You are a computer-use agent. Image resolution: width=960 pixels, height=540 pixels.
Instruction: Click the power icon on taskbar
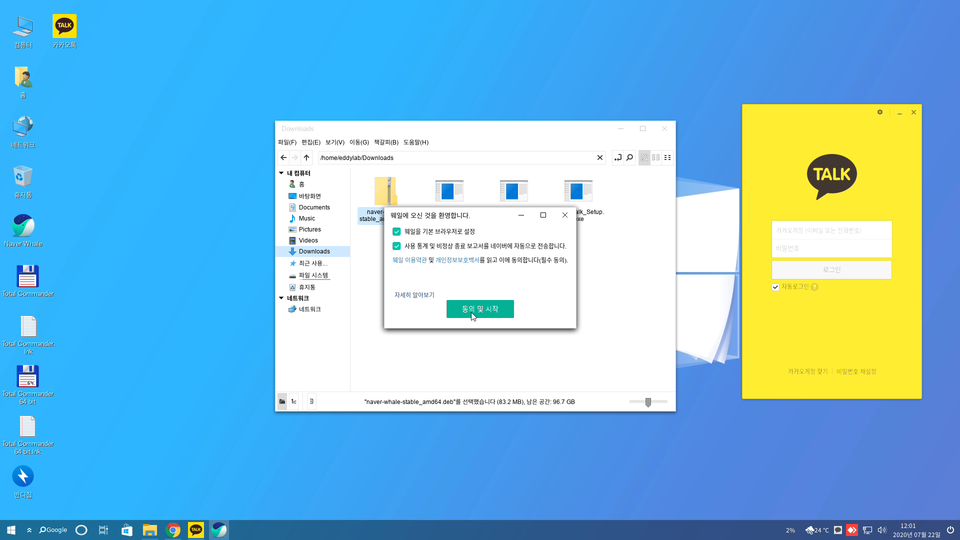[950, 530]
